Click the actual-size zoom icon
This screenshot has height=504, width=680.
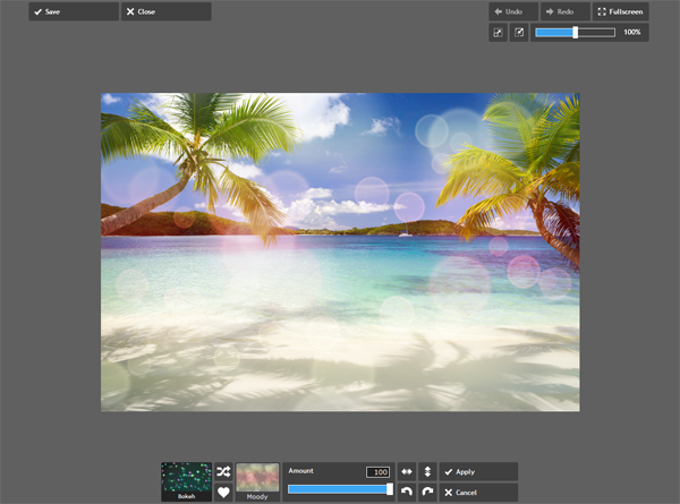(519, 33)
